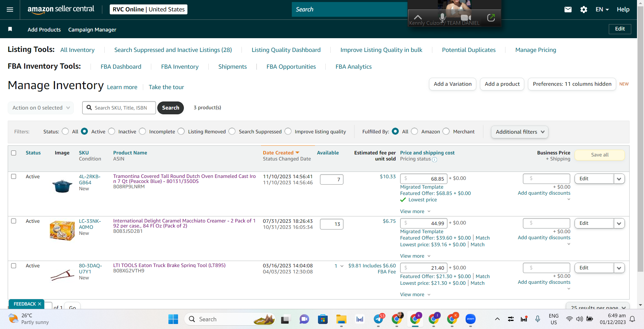Open the Windows Start menu

tap(173, 319)
